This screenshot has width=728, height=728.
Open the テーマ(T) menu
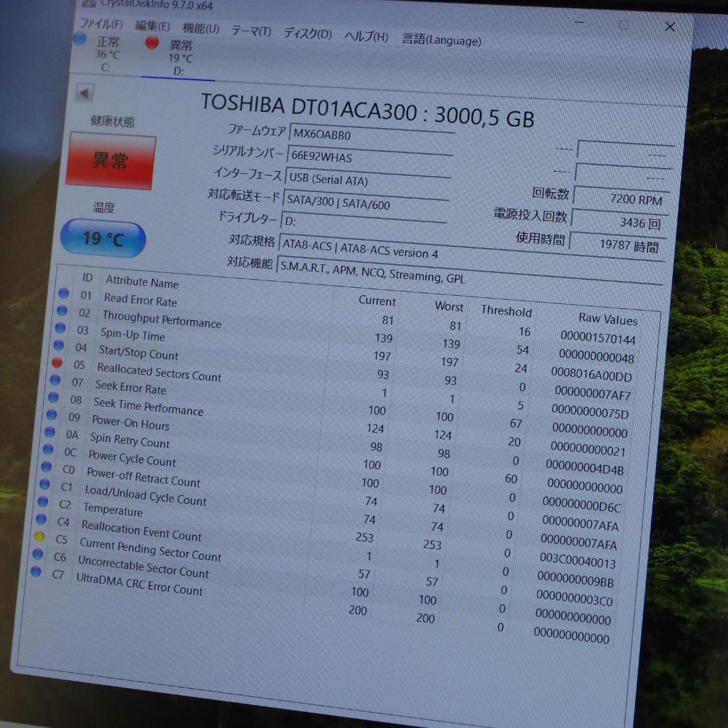tap(251, 31)
